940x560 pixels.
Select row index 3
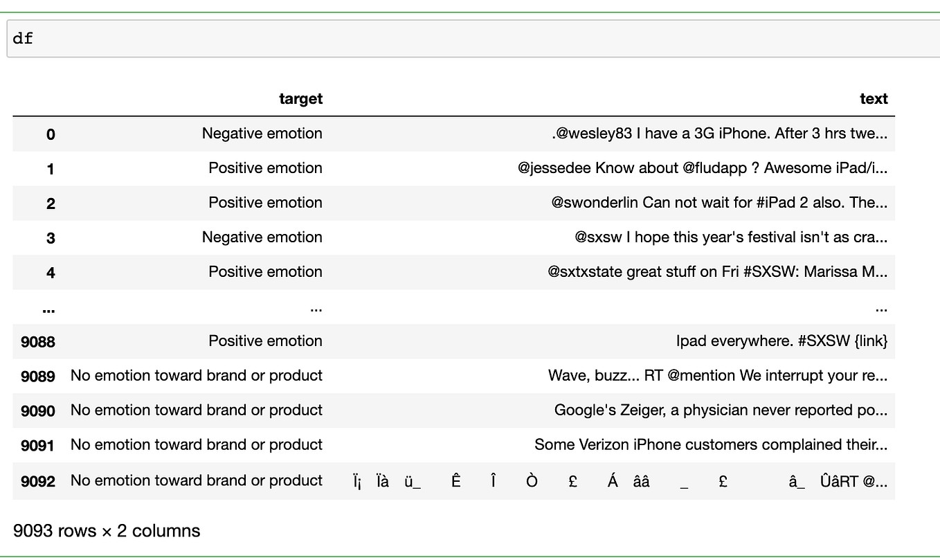click(51, 238)
